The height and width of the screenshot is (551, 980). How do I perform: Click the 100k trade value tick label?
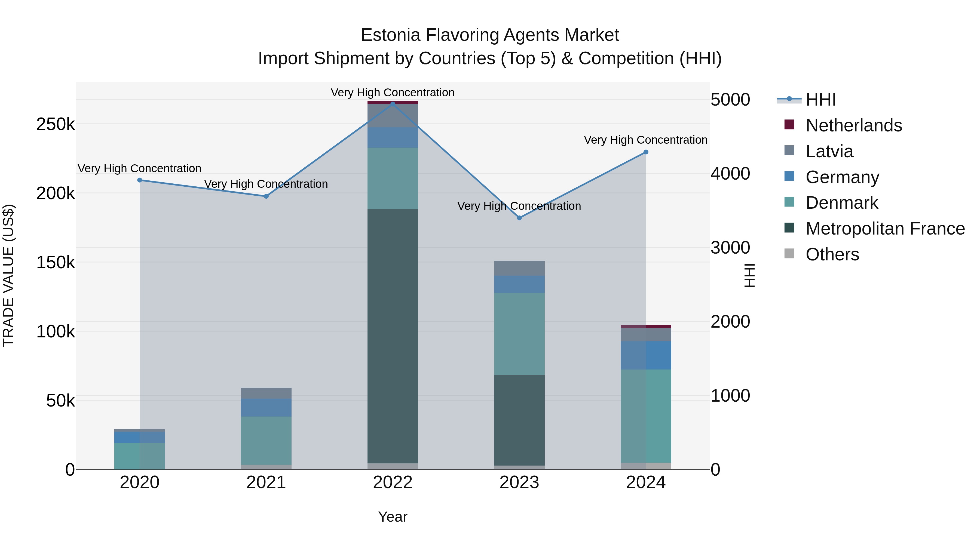pos(56,332)
